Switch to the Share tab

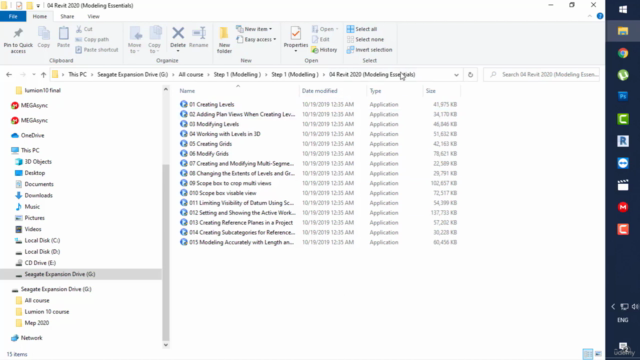[67, 16]
